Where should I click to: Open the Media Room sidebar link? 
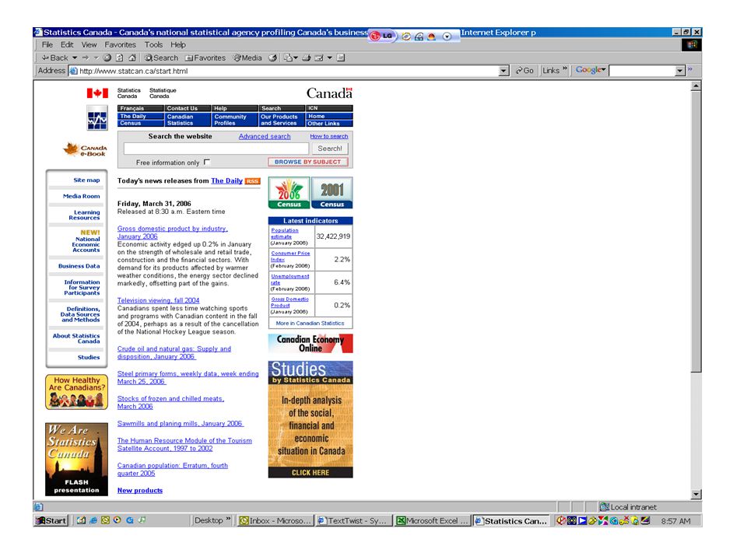[82, 196]
